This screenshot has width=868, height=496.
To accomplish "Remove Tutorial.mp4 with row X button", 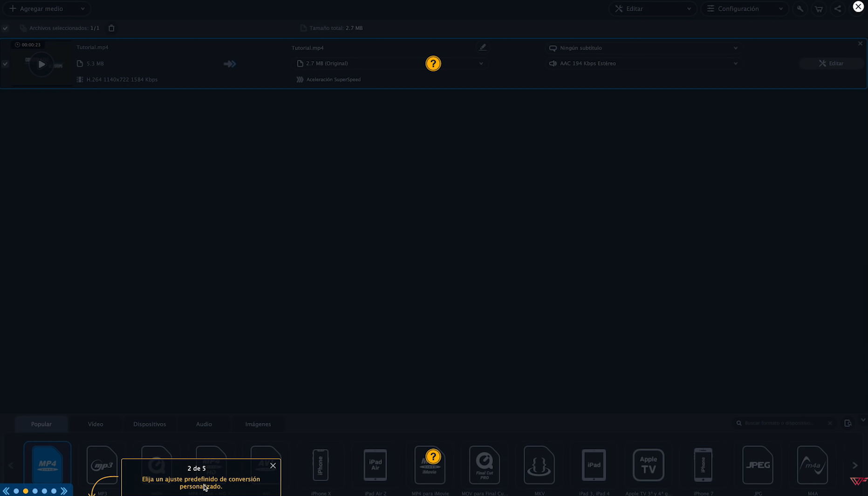I will [x=860, y=43].
